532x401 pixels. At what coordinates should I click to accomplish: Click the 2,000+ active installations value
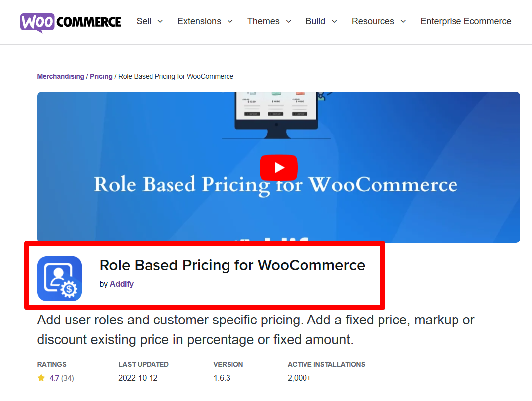[x=299, y=378]
